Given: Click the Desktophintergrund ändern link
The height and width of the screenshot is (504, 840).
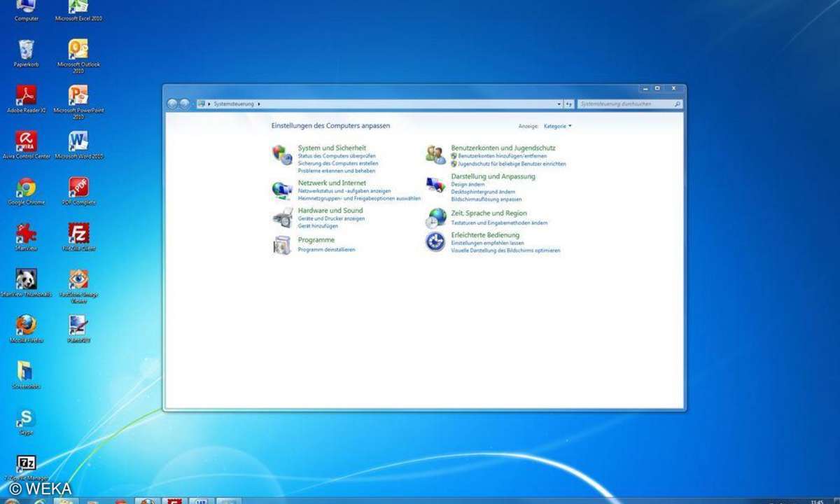Looking at the screenshot, I should (483, 192).
